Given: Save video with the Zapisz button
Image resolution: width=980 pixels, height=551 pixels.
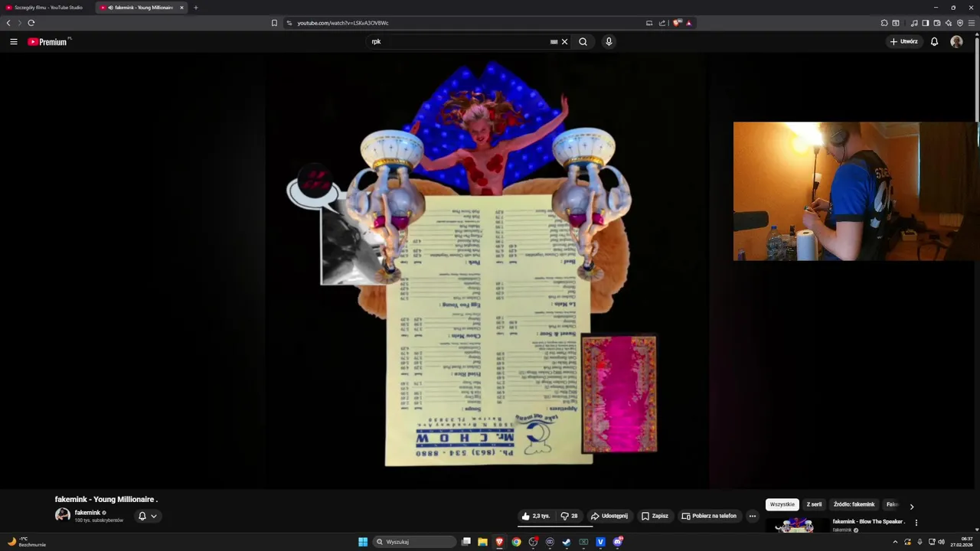Looking at the screenshot, I should (x=655, y=516).
